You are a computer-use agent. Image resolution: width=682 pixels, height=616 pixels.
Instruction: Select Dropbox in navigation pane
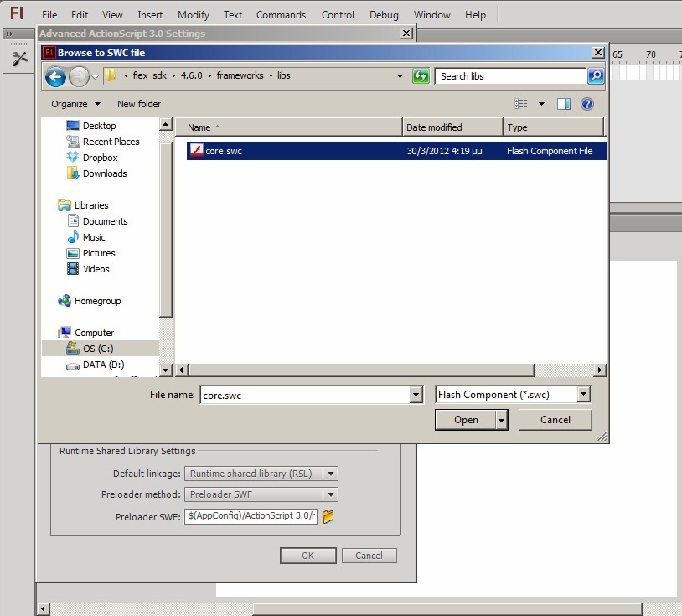click(x=100, y=158)
